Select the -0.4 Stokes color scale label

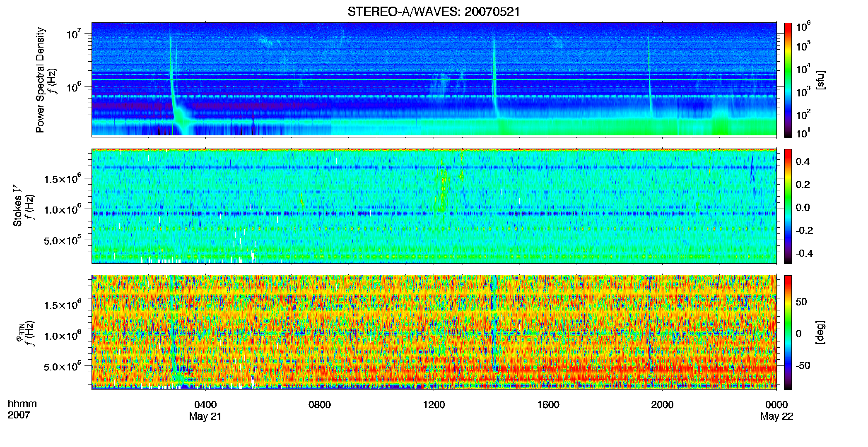(804, 253)
